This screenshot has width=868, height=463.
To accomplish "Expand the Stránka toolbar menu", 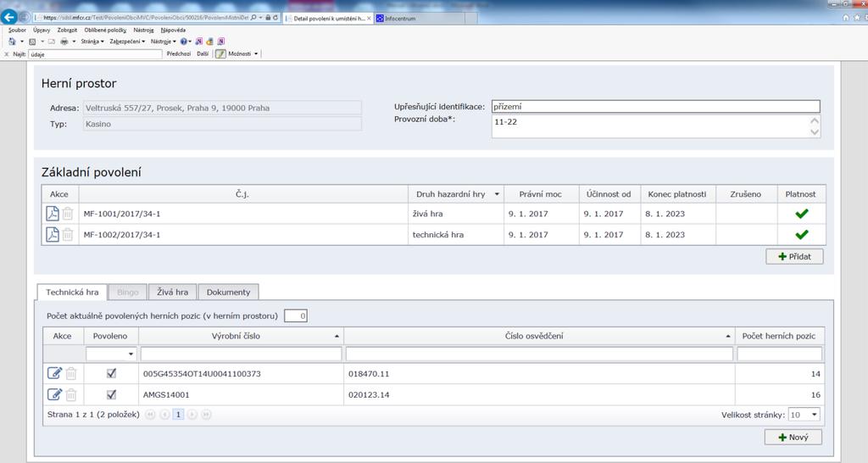I will [92, 42].
